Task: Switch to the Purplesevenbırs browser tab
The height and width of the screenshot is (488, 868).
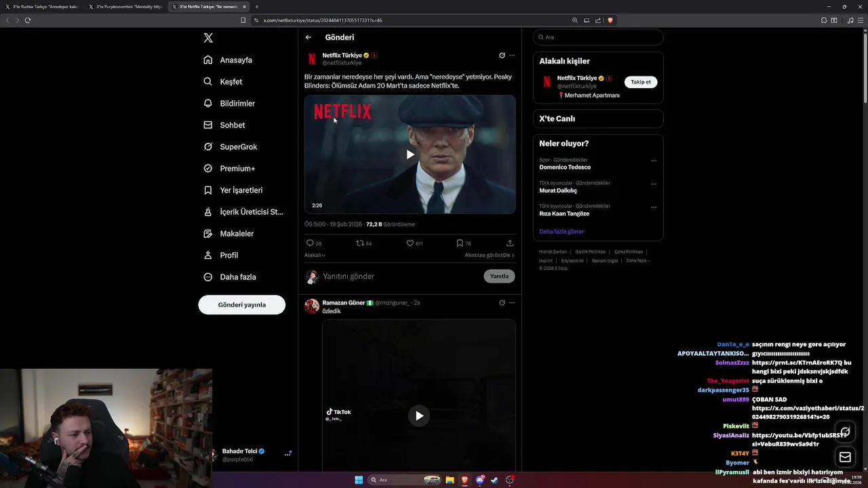Action: click(x=125, y=7)
